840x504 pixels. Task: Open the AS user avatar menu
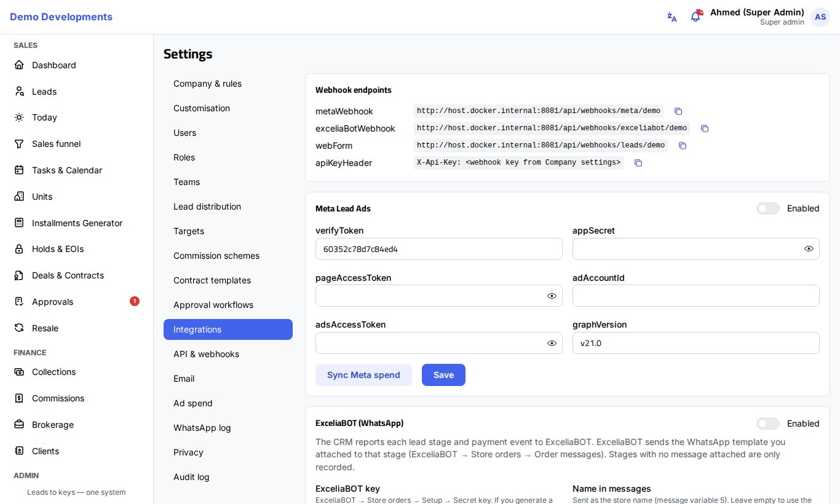pos(820,17)
